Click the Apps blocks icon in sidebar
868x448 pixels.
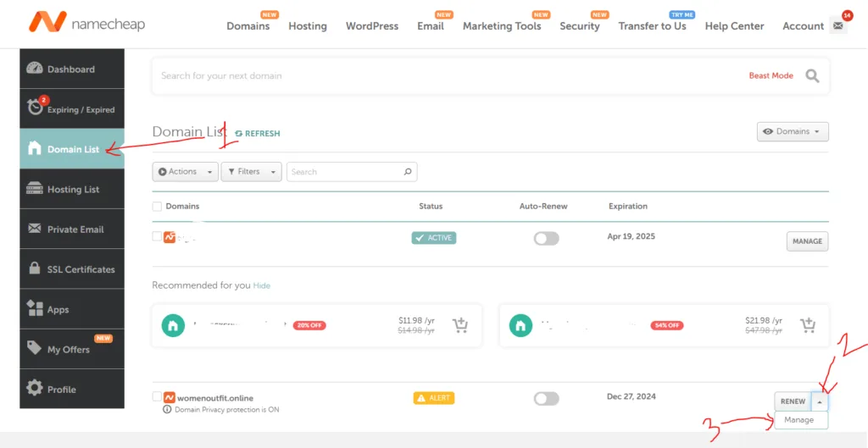tap(35, 308)
